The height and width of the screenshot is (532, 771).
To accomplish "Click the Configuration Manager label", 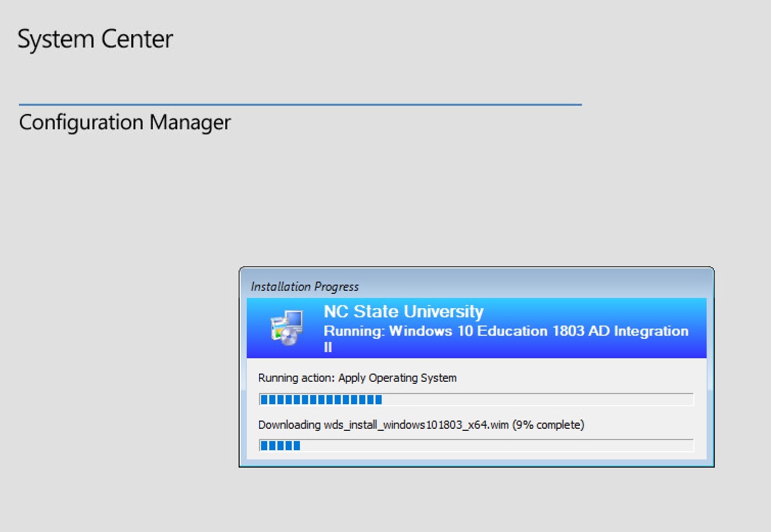I will coord(125,122).
